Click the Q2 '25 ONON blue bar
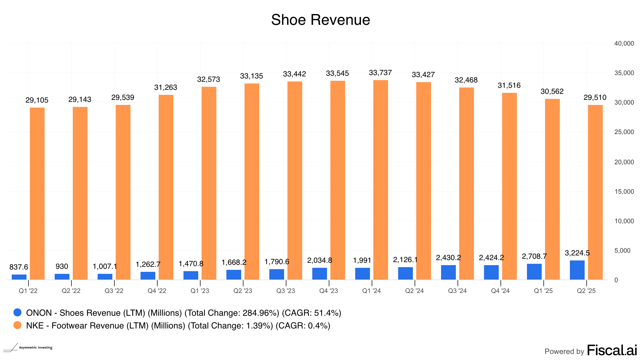The image size is (644, 362). [x=577, y=270]
